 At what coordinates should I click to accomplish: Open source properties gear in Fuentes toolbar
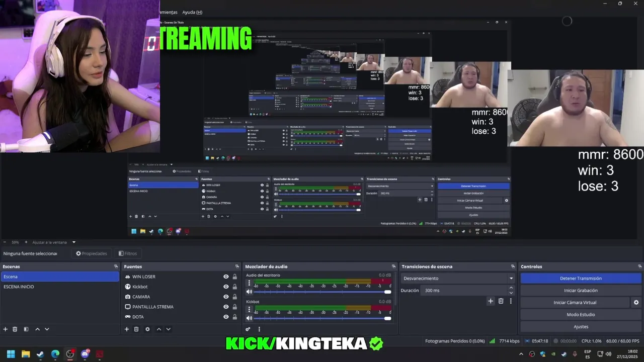coord(147,329)
